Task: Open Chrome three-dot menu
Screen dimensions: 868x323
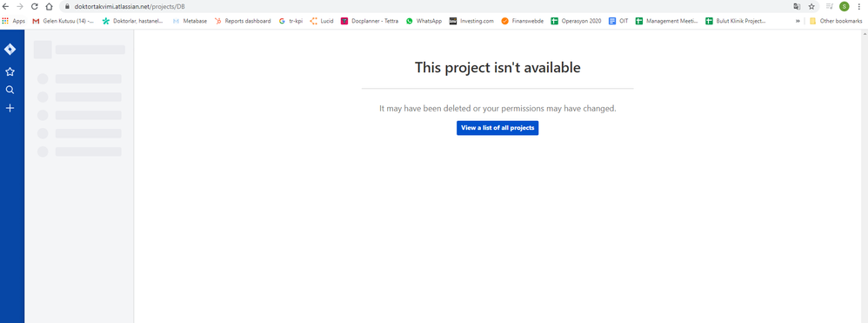Action: [x=859, y=7]
